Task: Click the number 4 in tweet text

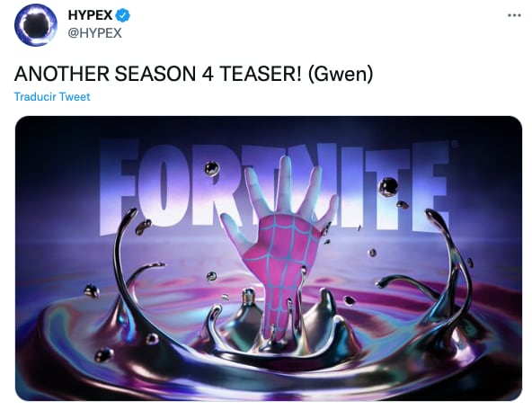Action: (x=208, y=74)
